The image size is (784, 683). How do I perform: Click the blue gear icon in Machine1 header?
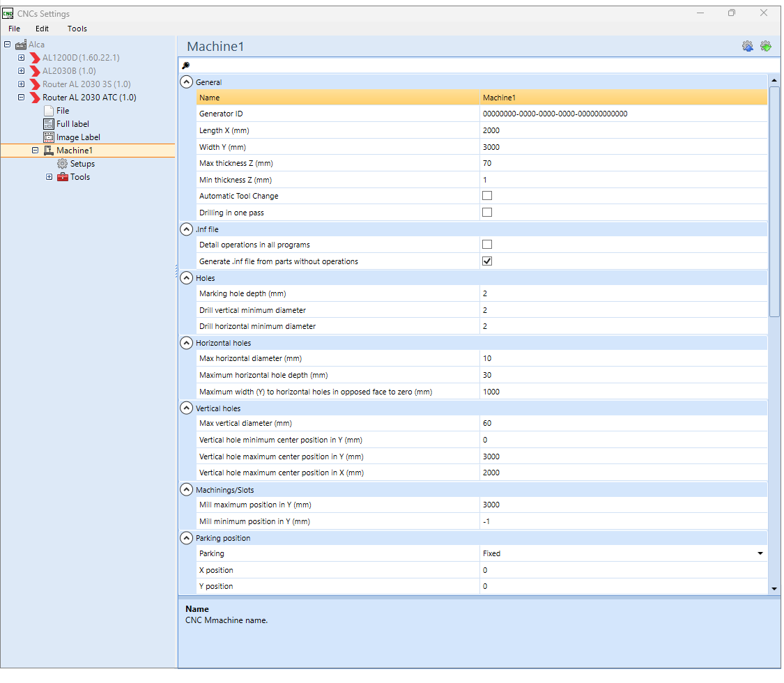point(747,47)
